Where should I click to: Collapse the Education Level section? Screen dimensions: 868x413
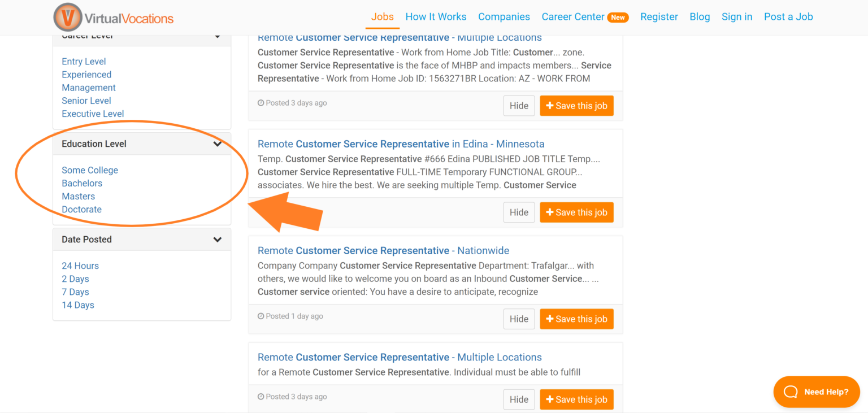pos(218,144)
